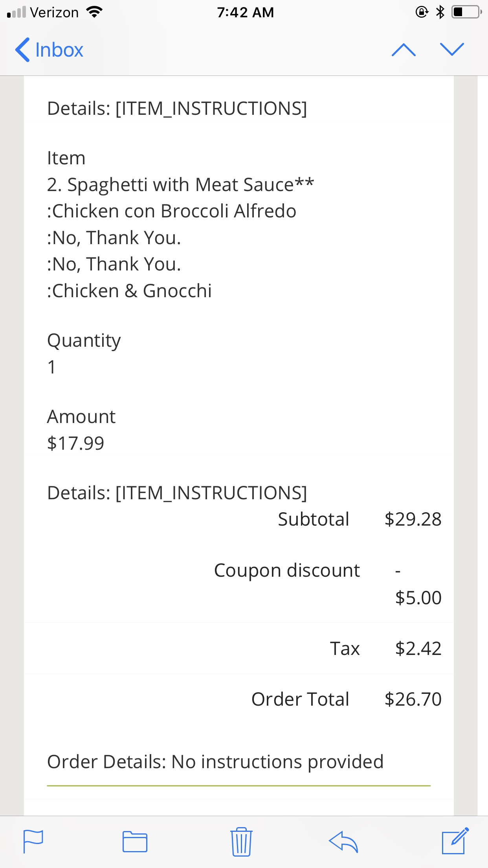488x868 pixels.
Task: Tap the Bluetooth status icon
Action: (440, 12)
